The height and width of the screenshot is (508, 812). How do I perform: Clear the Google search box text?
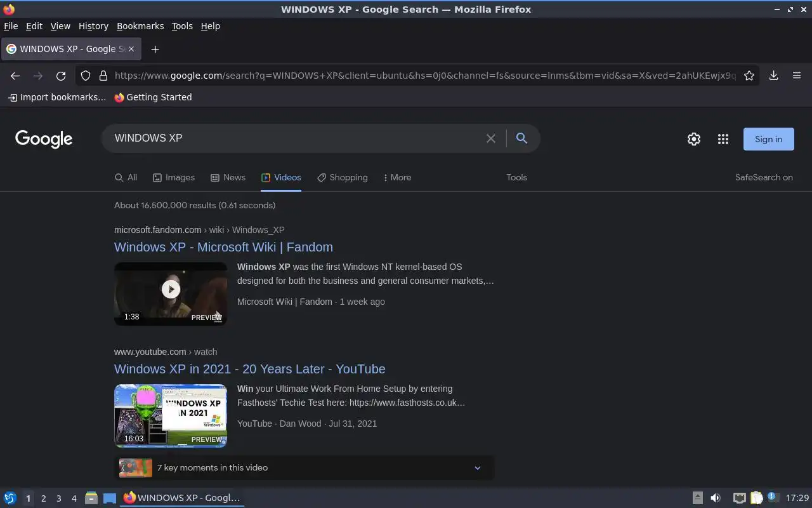491,138
